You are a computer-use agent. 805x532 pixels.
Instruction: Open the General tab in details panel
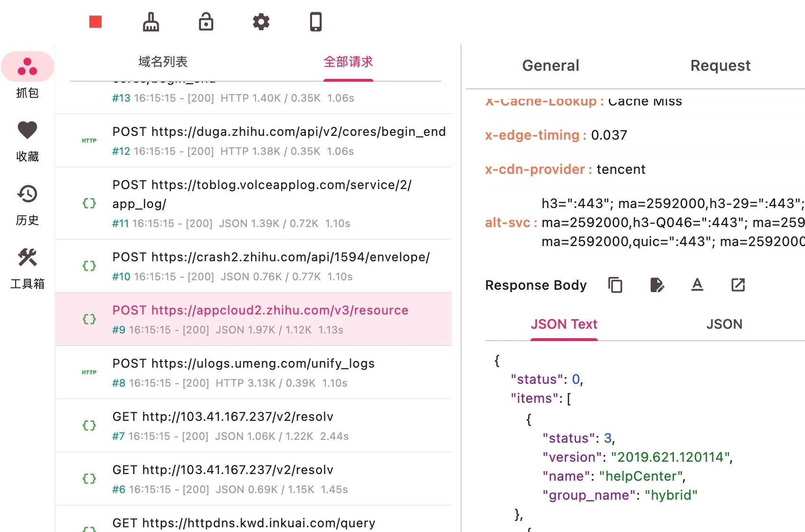point(550,66)
